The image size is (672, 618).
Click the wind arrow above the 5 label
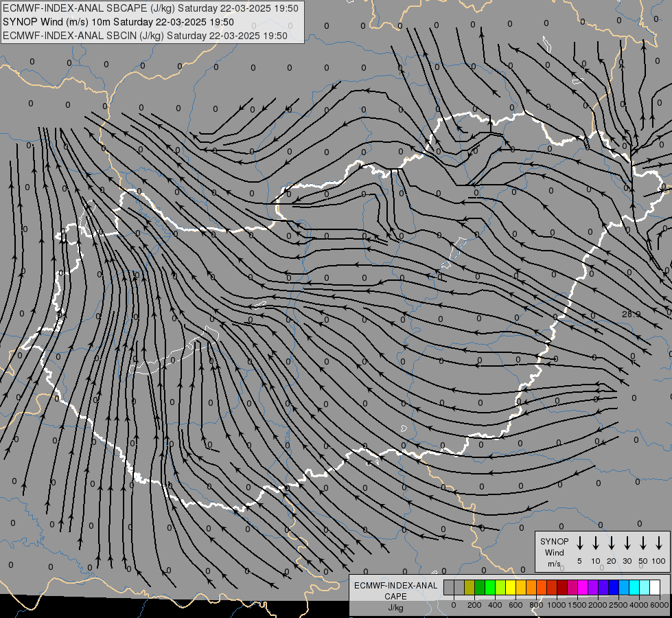579,543
